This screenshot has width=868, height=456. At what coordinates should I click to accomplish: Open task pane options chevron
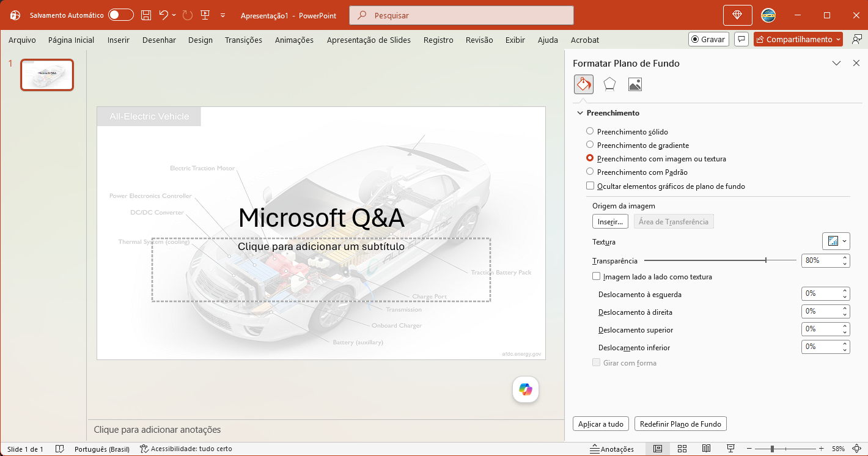(x=837, y=63)
